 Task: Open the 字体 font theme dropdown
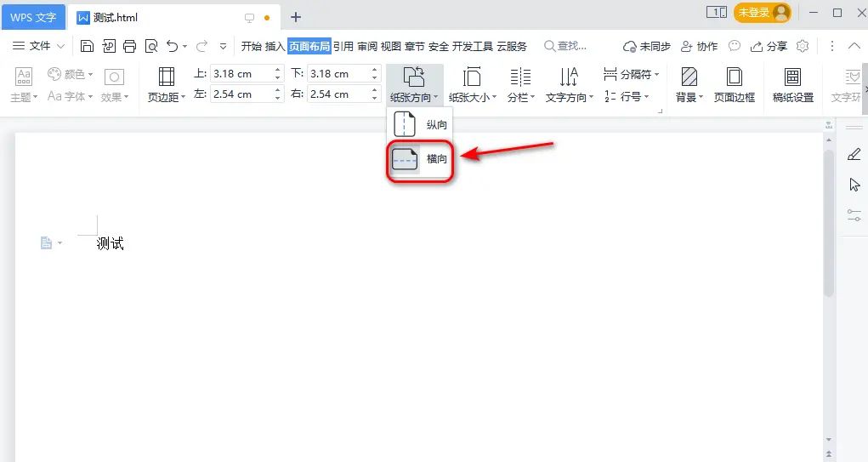coord(71,96)
